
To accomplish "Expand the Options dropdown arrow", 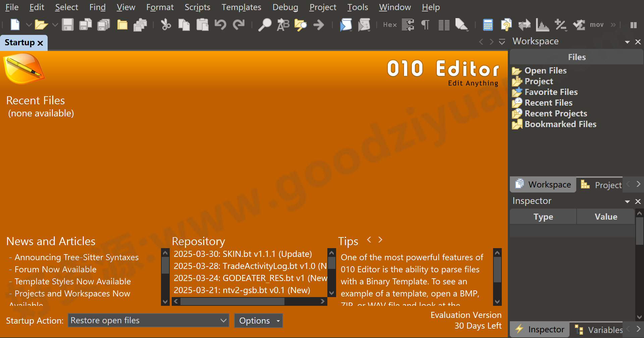I will click(x=278, y=320).
